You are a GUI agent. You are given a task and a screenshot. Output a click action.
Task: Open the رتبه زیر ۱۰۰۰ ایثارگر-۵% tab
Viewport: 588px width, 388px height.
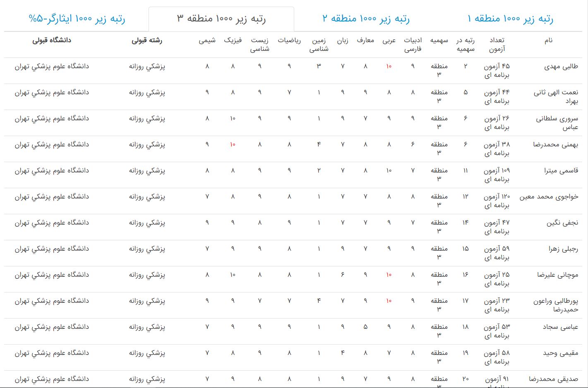(x=77, y=19)
